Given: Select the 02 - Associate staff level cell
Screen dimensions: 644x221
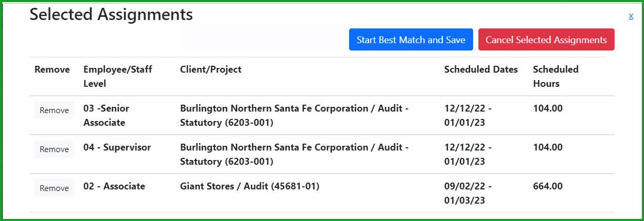Looking at the screenshot, I should [114, 186].
